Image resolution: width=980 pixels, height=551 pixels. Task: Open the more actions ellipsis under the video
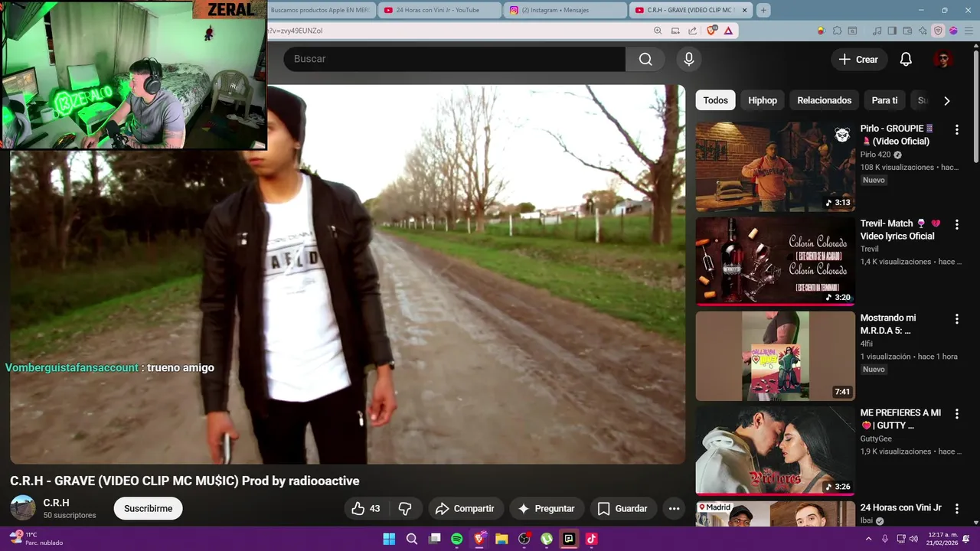pos(674,508)
